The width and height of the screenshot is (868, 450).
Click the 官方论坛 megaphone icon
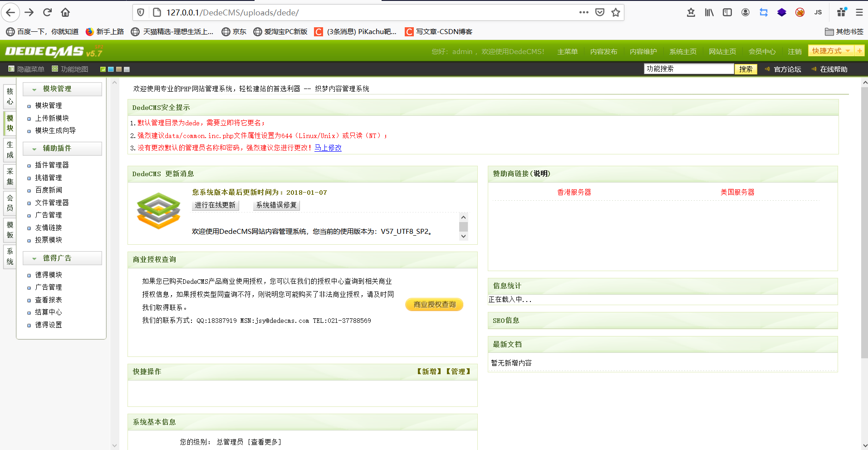(767, 69)
